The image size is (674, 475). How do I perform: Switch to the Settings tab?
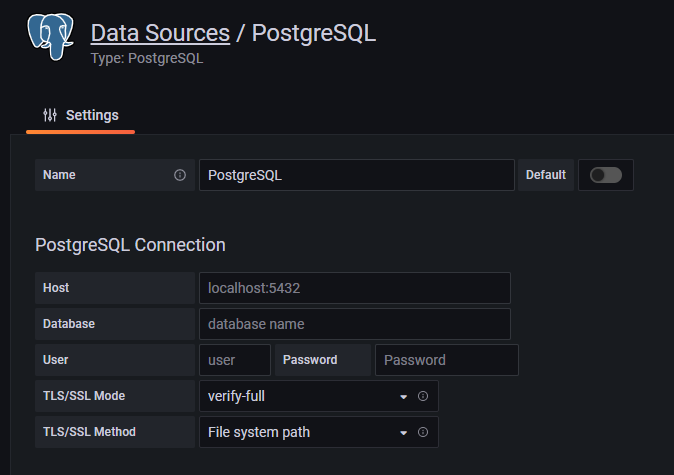pyautogui.click(x=81, y=116)
